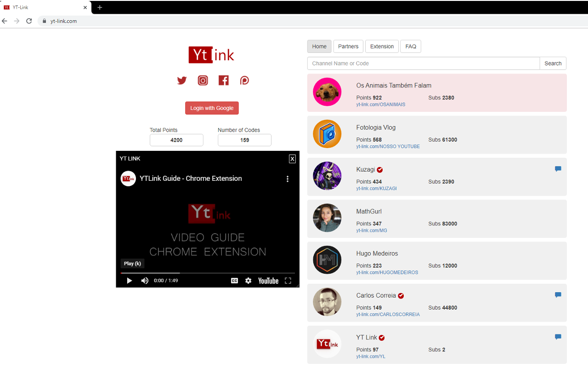Open the yt-link.com/MATHGURL channel link
Viewport: 588px width, 368px height.
point(371,230)
